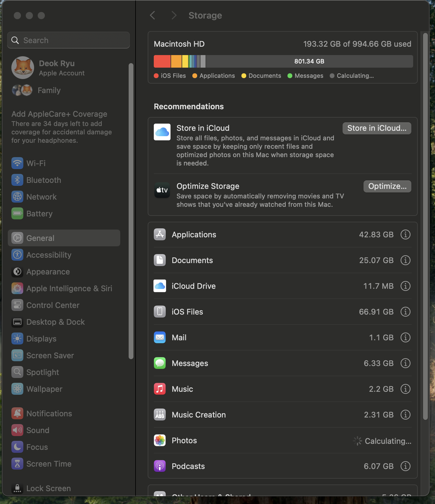Click the Screen Saver icon

pyautogui.click(x=17, y=355)
